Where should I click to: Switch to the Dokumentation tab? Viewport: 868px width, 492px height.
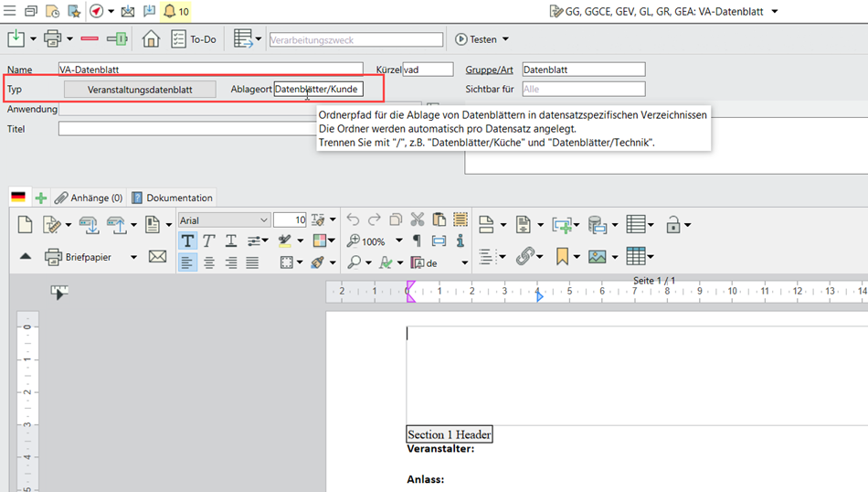pyautogui.click(x=173, y=198)
